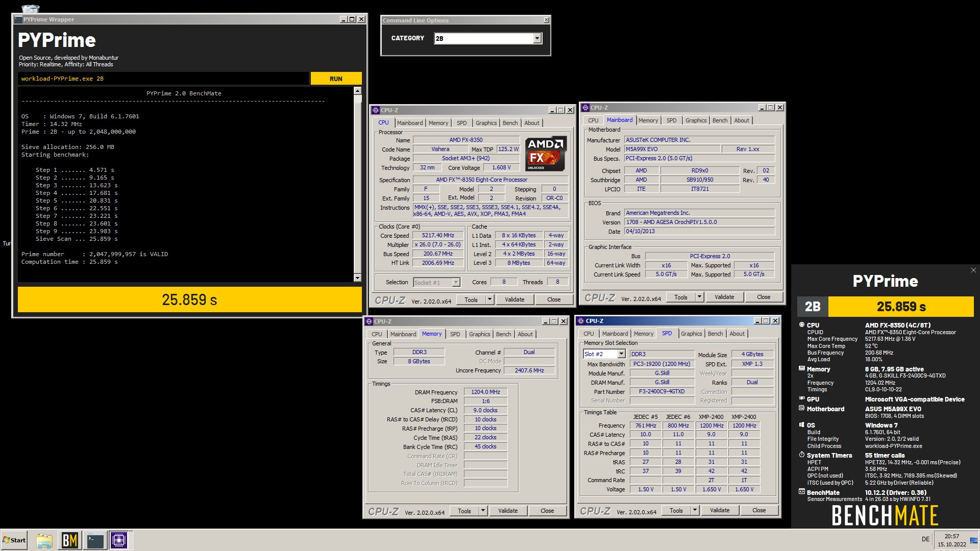Click Tools button in CPU-Z SPD window
The height and width of the screenshot is (551, 980).
676,510
